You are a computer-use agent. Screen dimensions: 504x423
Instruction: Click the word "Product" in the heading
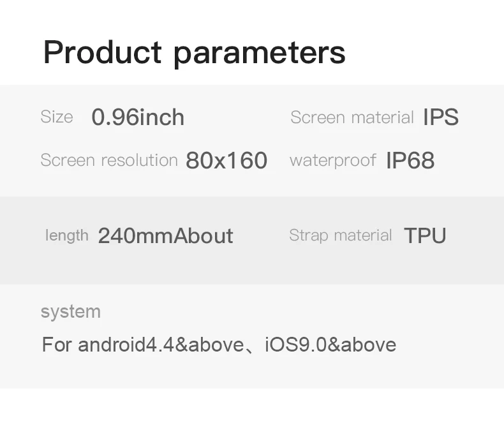(x=103, y=52)
